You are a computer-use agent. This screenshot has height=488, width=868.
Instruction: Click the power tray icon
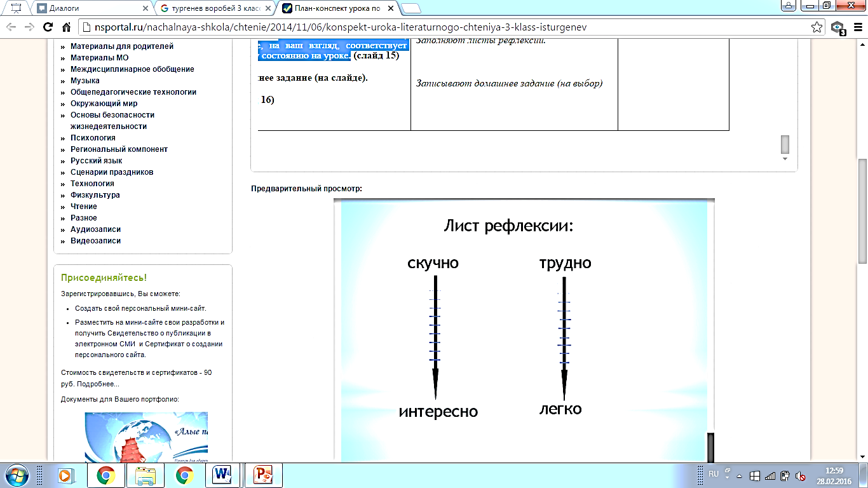(785, 475)
